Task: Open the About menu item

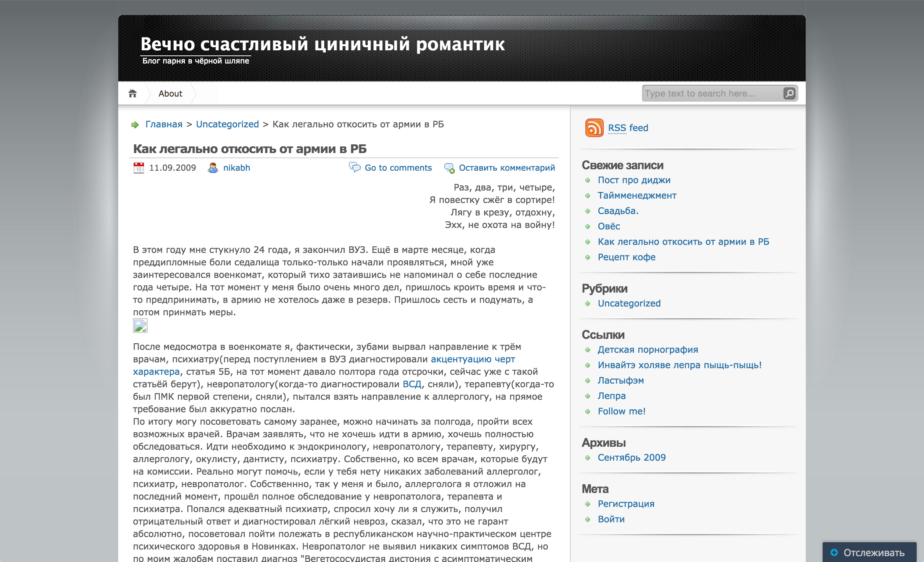Action: 170,93
